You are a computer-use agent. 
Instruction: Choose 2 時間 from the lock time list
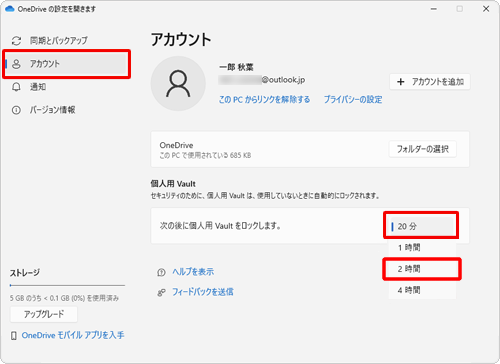click(x=422, y=269)
